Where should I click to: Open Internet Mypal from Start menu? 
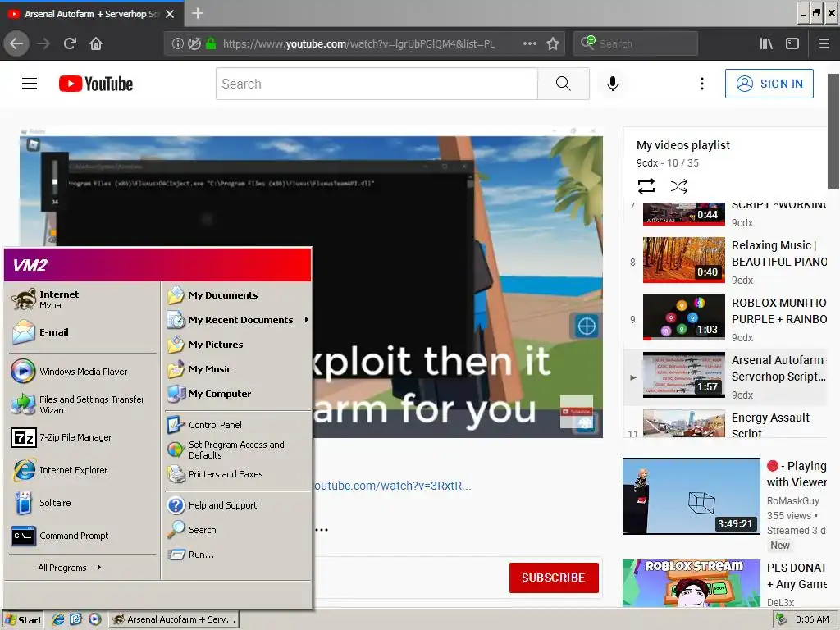(x=46, y=299)
